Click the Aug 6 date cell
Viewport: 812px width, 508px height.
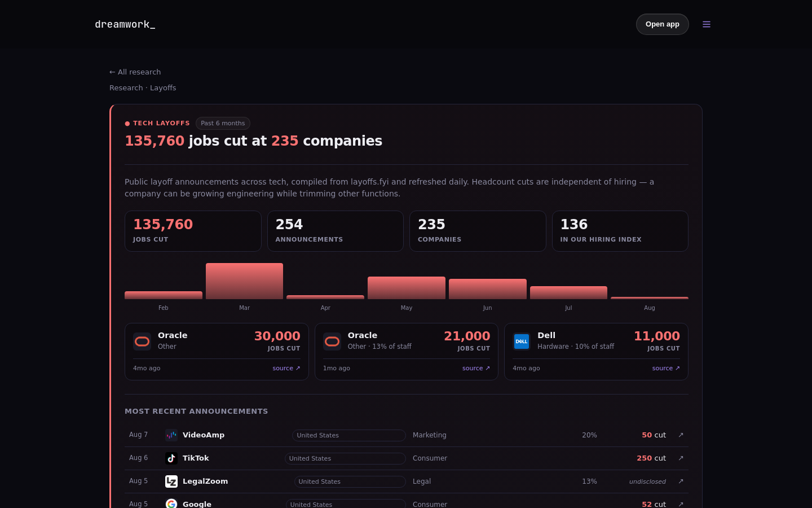point(138,458)
